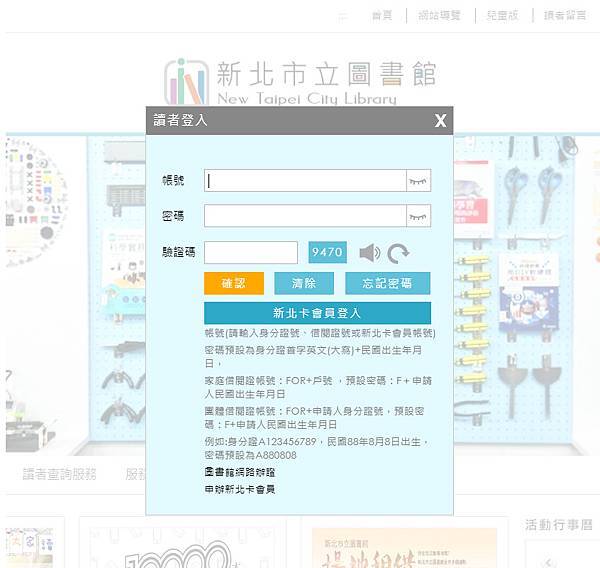Select the 讀者查詢服務 tab behind the dialog
Viewport: 600px width, 568px height.
click(59, 474)
